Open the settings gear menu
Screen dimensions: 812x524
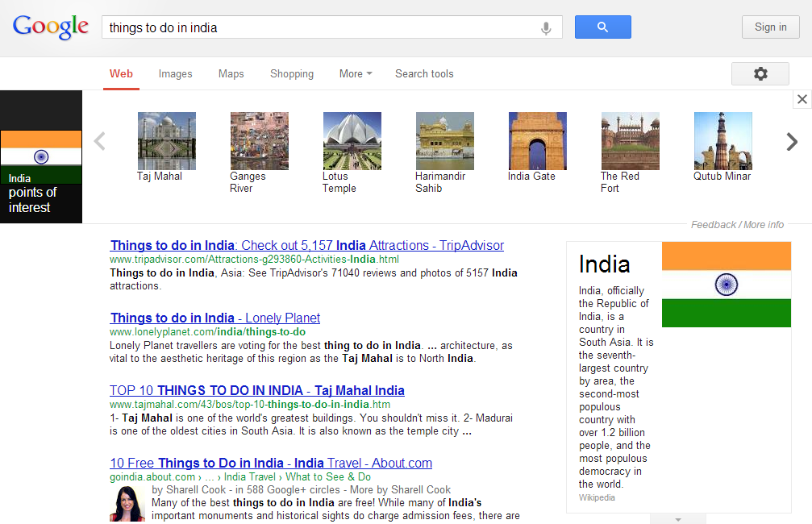(x=760, y=73)
